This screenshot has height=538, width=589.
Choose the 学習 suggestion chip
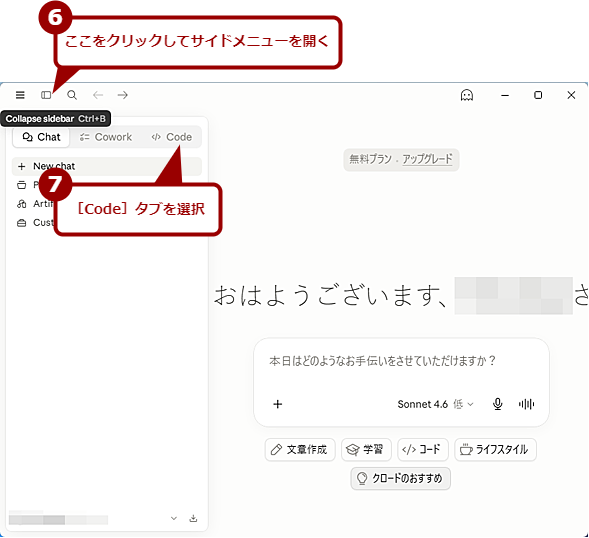(366, 449)
